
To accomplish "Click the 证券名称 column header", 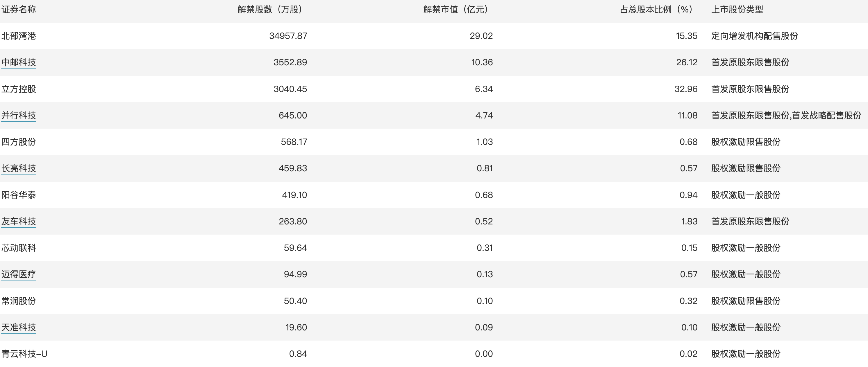I will coord(19,9).
